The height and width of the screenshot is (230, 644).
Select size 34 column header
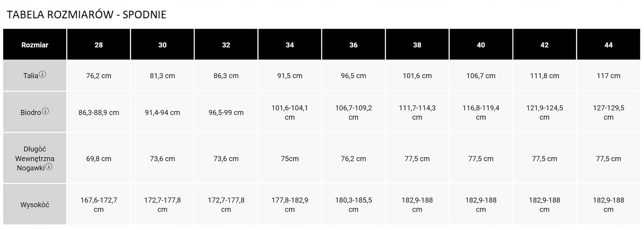tap(290, 45)
